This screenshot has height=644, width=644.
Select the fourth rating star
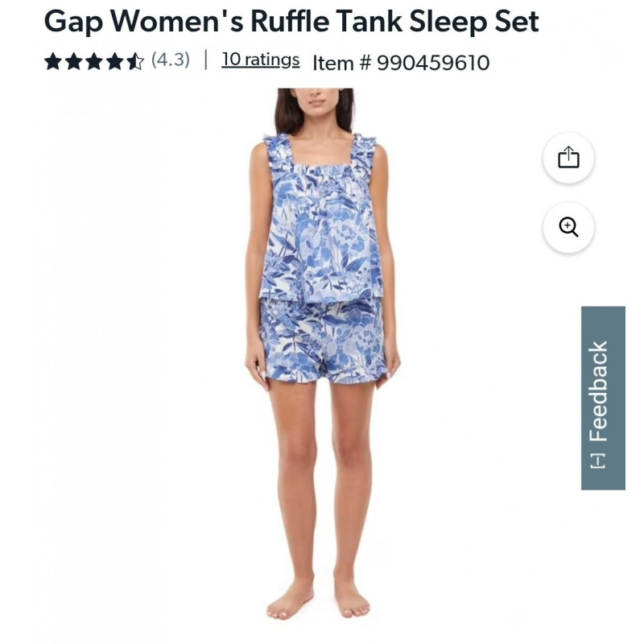click(x=114, y=62)
